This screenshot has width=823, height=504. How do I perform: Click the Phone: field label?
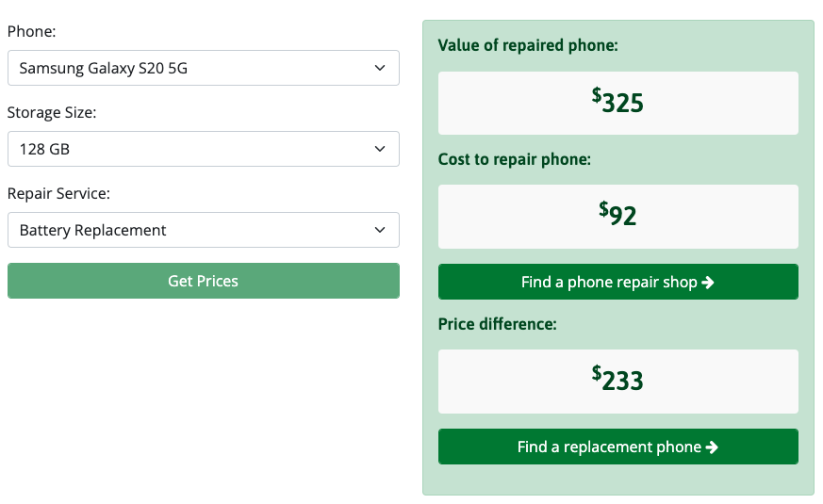[31, 31]
